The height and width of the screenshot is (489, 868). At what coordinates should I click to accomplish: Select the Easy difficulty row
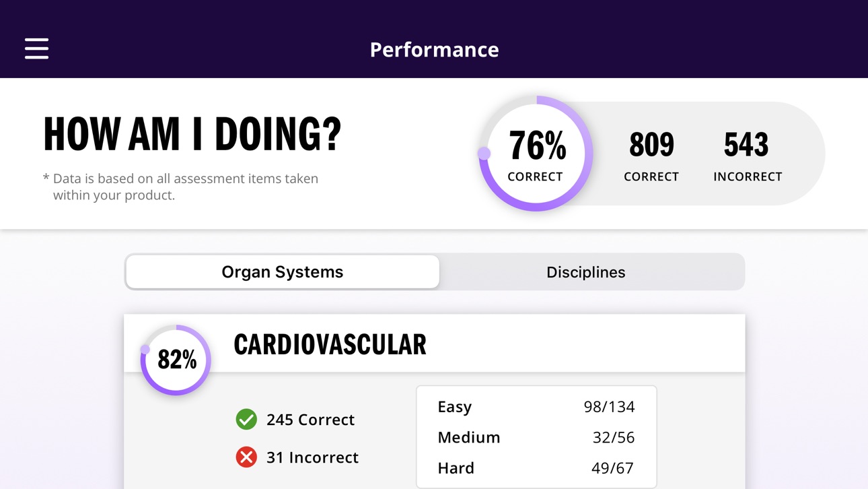pos(536,407)
